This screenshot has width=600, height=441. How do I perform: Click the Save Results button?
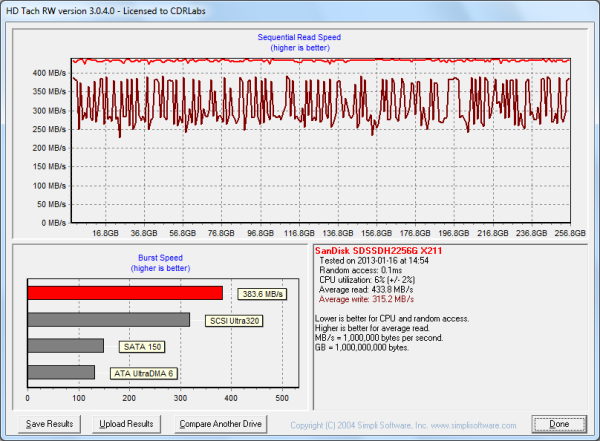(x=49, y=424)
